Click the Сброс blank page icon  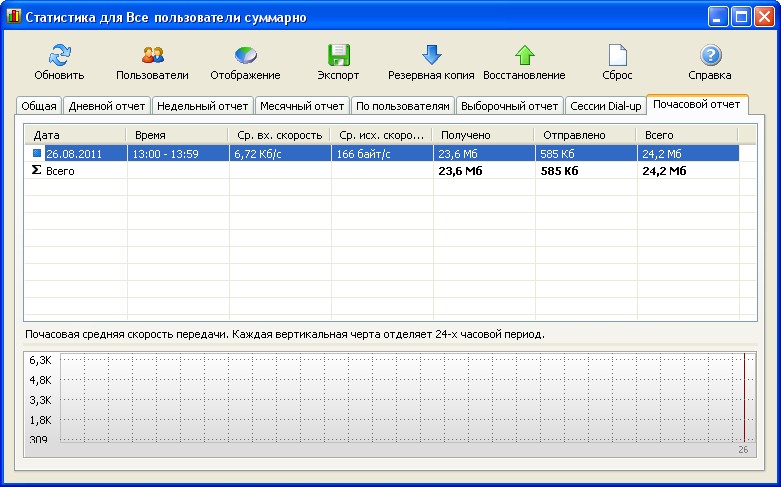618,55
